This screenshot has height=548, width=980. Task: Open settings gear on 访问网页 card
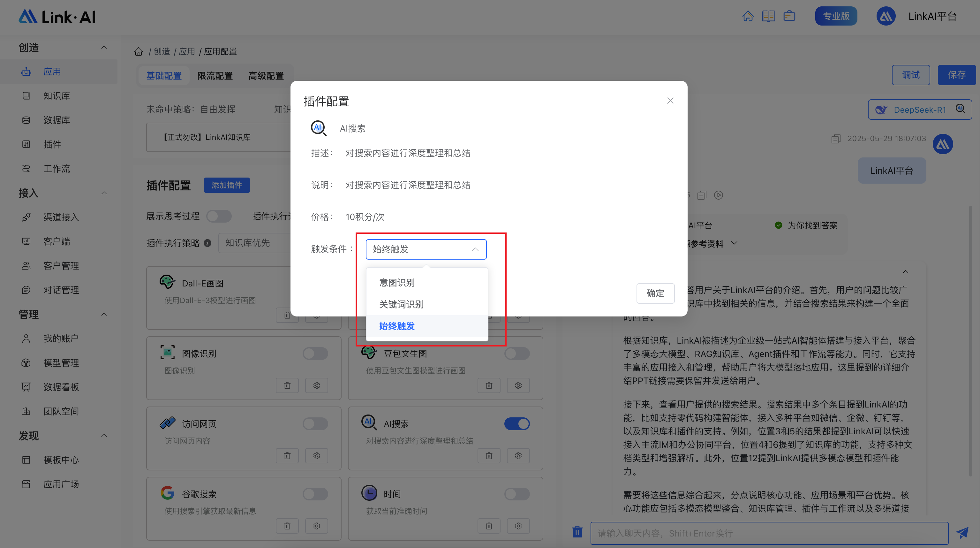click(x=317, y=456)
